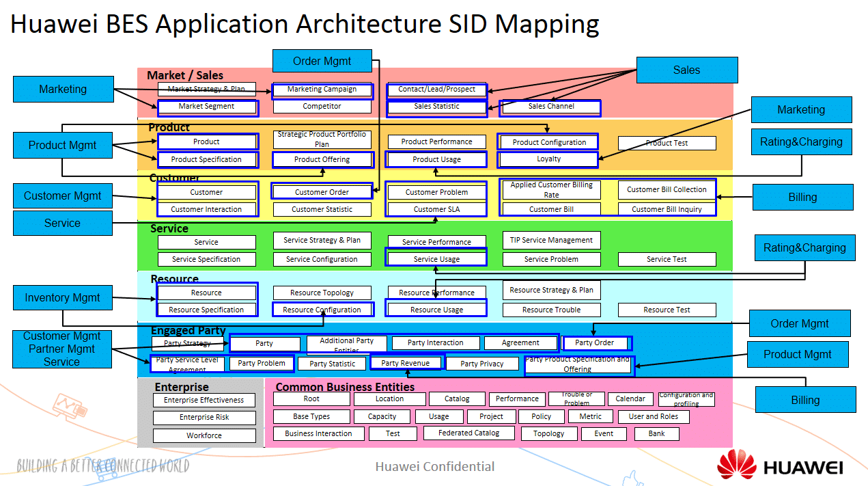Click the Product Test entity
The image size is (868, 486).
[x=667, y=143]
